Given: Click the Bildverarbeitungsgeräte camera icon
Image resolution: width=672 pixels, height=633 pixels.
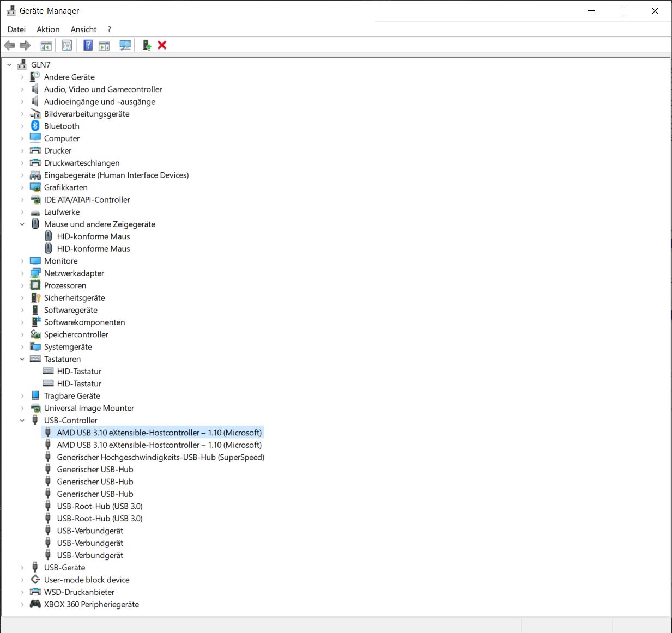Looking at the screenshot, I should tap(35, 114).
